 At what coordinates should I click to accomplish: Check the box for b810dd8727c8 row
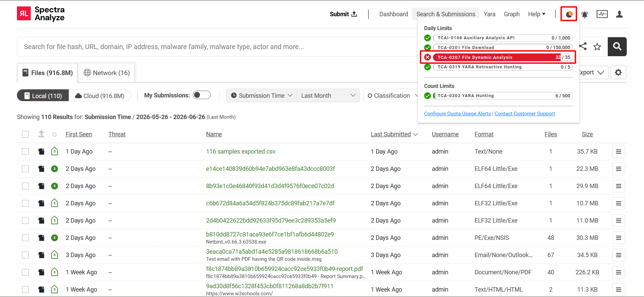point(25,238)
